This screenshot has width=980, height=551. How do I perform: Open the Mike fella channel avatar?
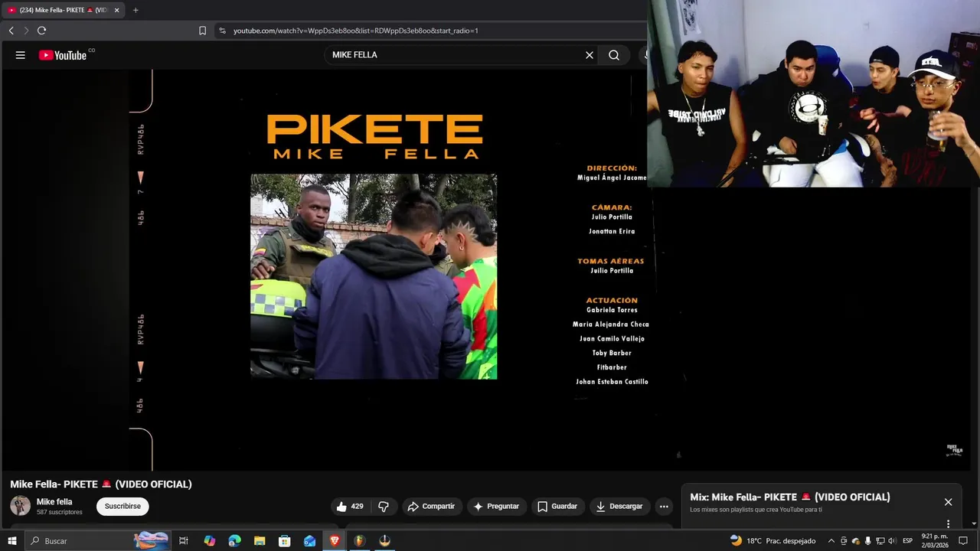point(21,506)
